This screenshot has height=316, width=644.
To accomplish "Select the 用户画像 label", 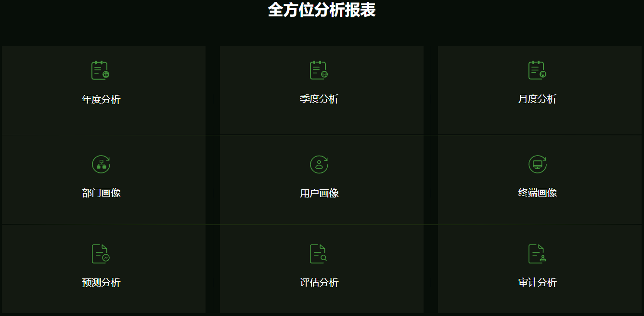I will (319, 194).
